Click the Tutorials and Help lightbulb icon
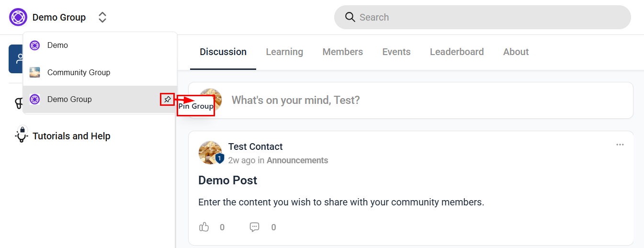The image size is (644, 248). 21,136
